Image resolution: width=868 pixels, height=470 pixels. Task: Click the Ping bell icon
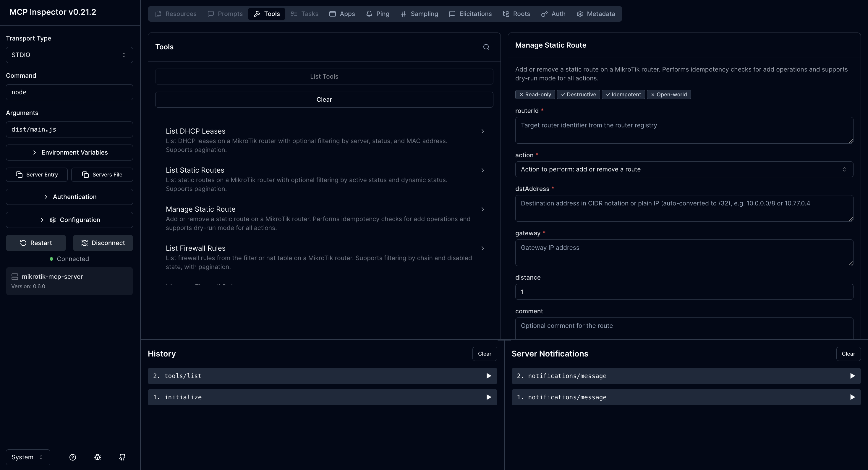369,14
